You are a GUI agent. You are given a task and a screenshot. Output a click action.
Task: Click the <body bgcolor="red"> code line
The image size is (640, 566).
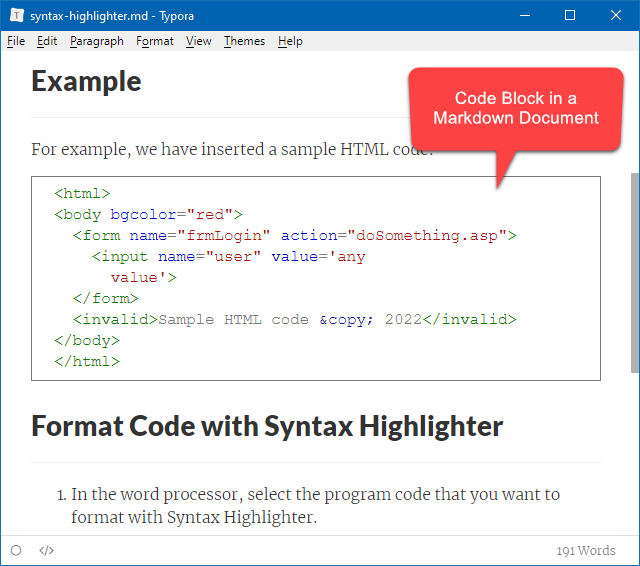148,215
